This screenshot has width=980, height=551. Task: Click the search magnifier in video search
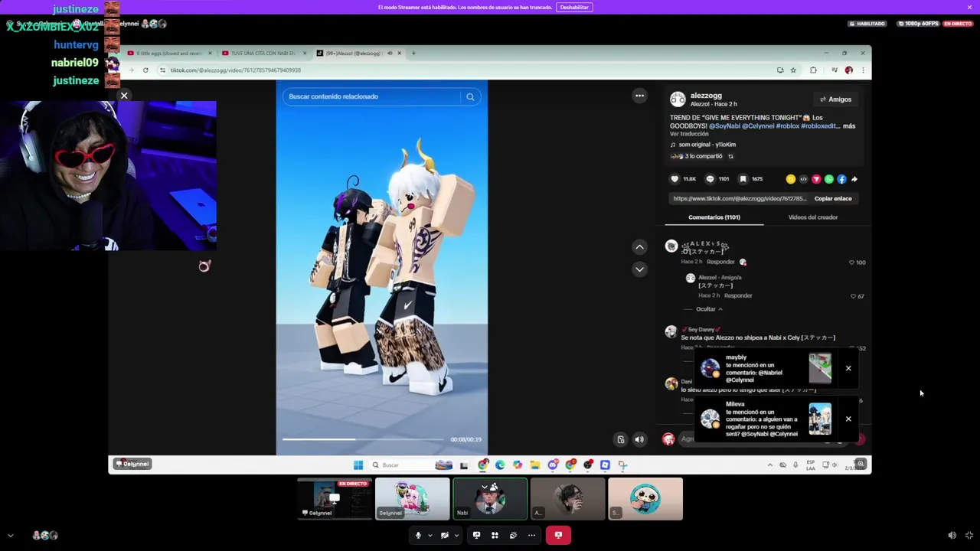(470, 96)
